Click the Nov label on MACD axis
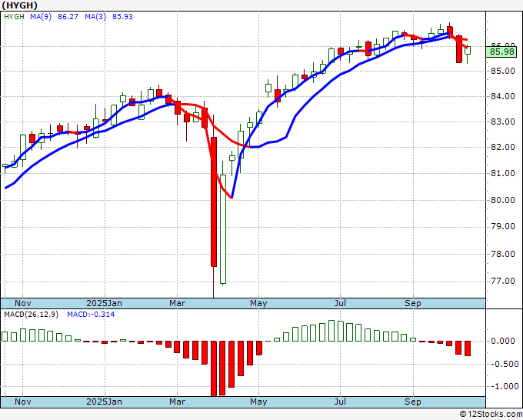Image resolution: width=523 pixels, height=420 pixels. [x=23, y=402]
